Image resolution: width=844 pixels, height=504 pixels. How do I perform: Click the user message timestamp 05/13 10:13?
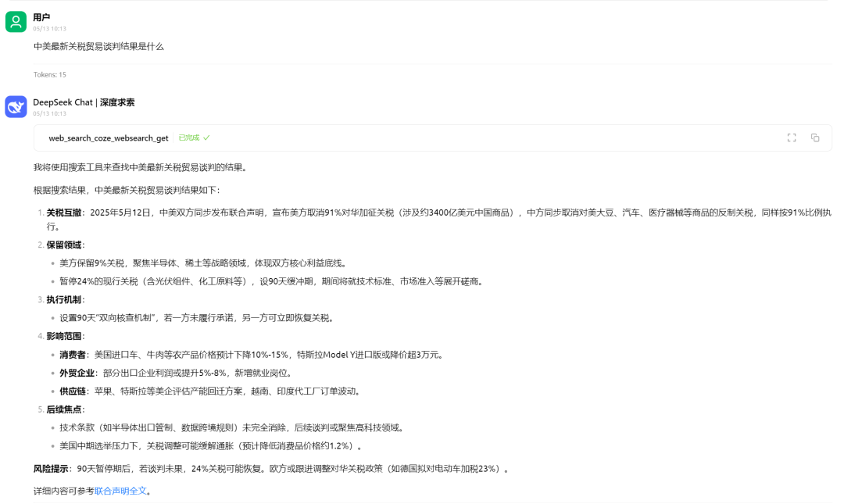pos(49,29)
